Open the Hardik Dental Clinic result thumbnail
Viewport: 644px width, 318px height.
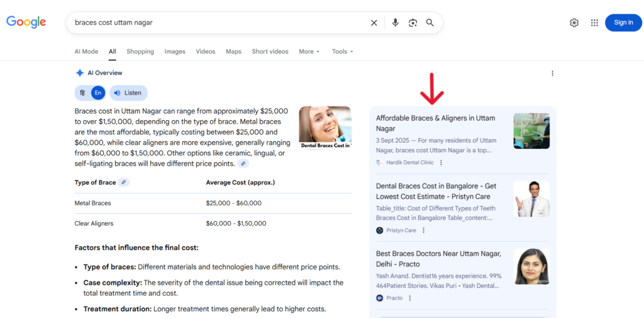(x=531, y=131)
